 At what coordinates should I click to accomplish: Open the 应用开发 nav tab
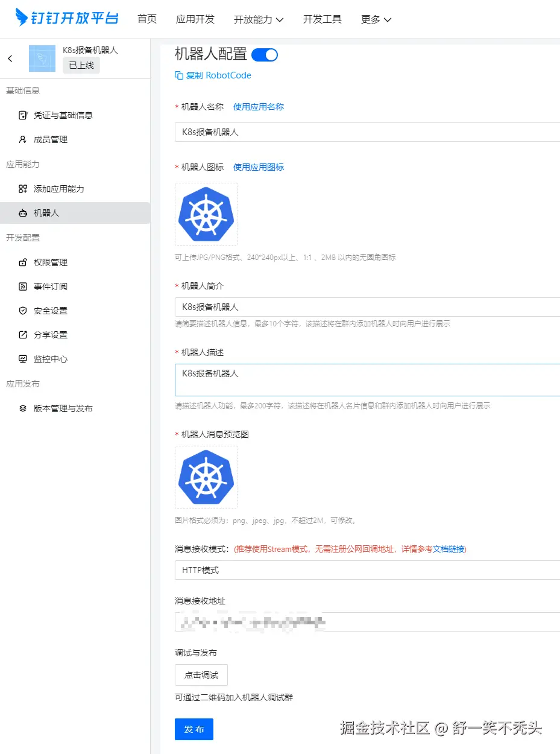click(x=195, y=19)
